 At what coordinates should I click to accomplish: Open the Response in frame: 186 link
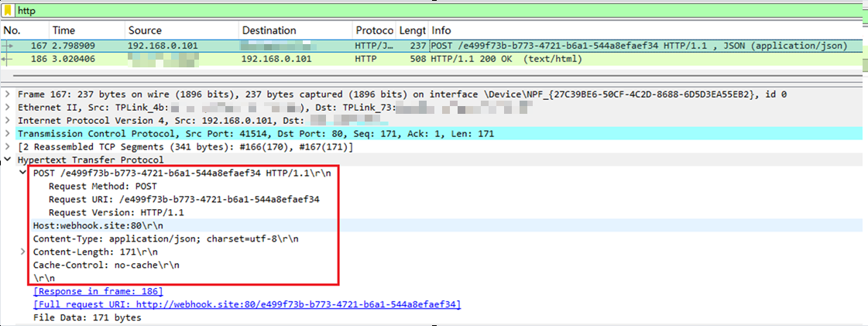tap(98, 291)
